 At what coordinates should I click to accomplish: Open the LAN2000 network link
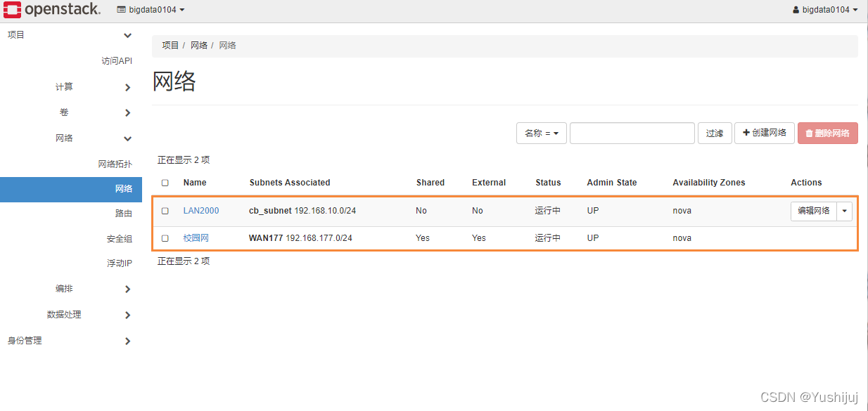coord(201,211)
